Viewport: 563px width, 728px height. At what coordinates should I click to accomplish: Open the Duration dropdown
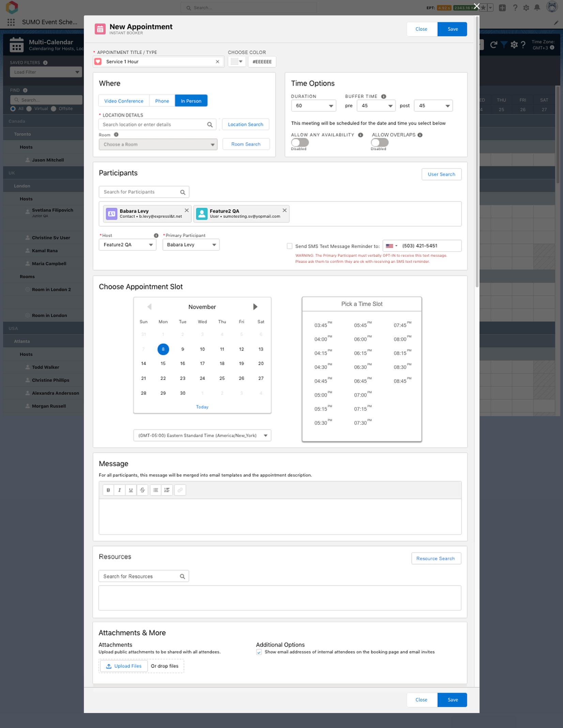(x=313, y=106)
